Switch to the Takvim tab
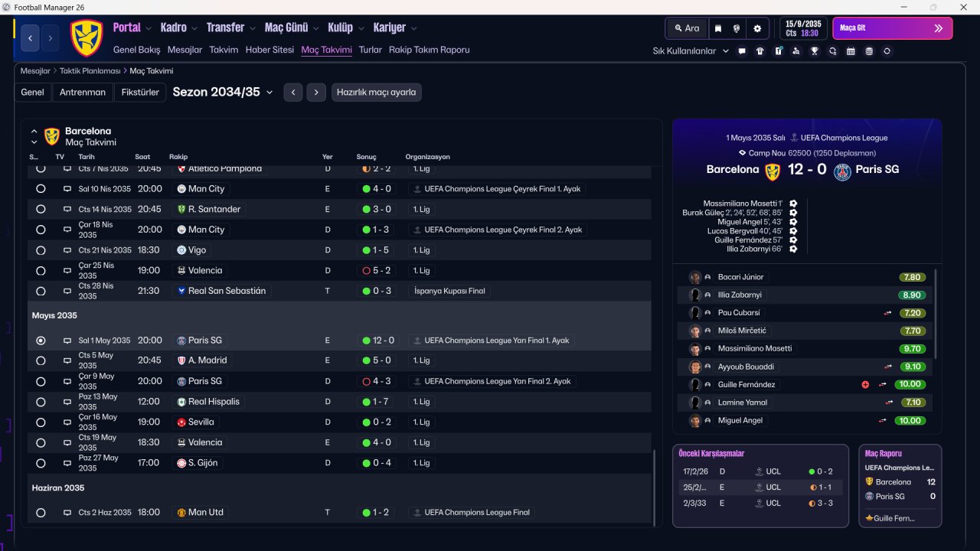Image resolution: width=980 pixels, height=551 pixels. click(x=224, y=50)
